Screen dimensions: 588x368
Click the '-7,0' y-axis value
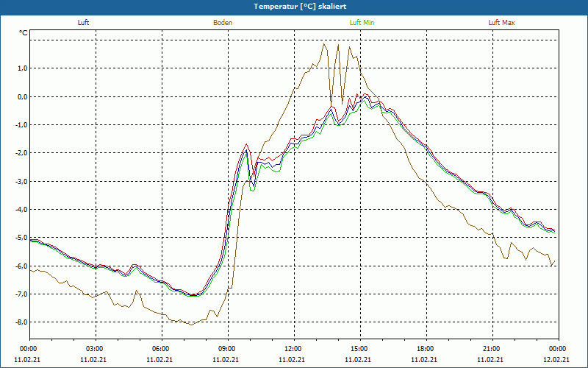[21, 294]
